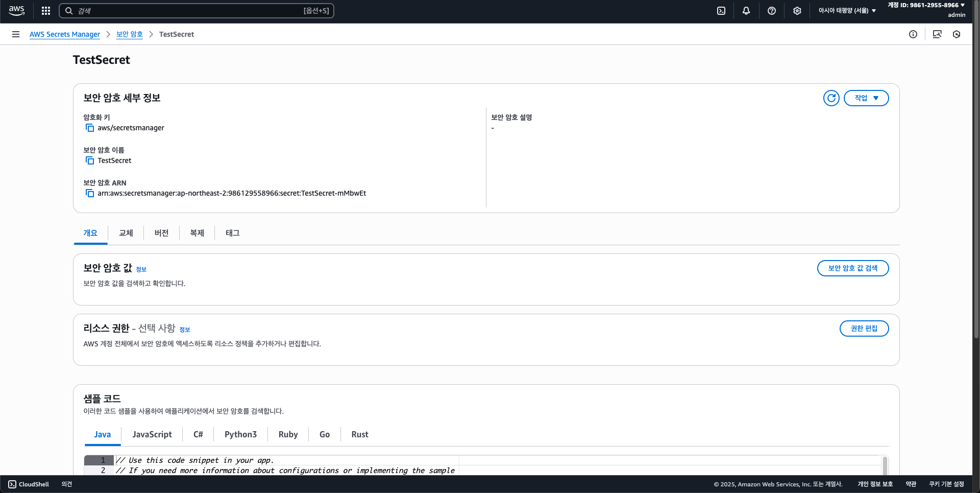This screenshot has width=980, height=493.
Task: Focus the top 검색 search input field
Action: point(197,11)
